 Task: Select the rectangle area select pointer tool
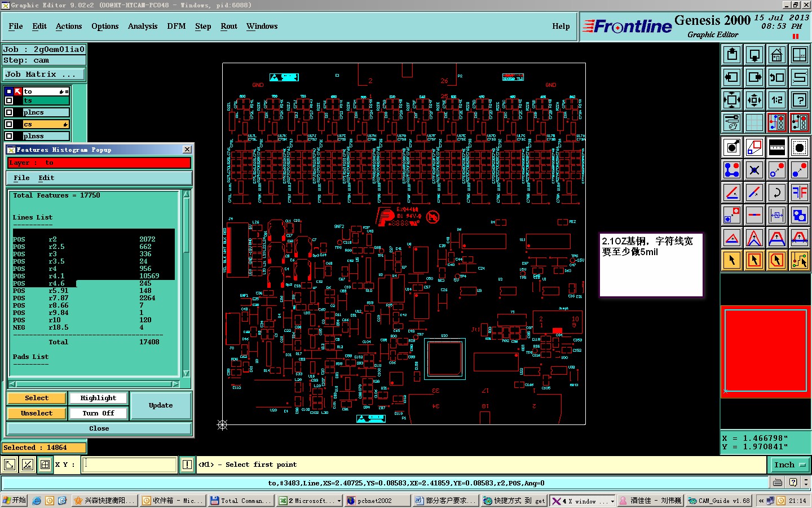(754, 260)
